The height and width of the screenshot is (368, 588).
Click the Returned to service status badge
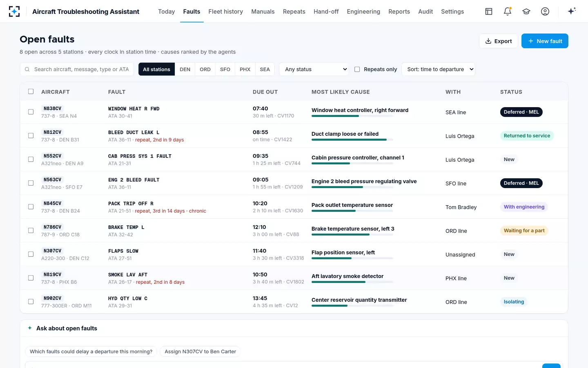[x=527, y=136]
